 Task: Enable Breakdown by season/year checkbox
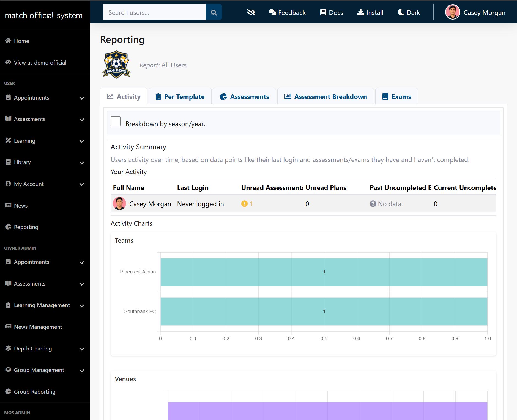click(116, 121)
